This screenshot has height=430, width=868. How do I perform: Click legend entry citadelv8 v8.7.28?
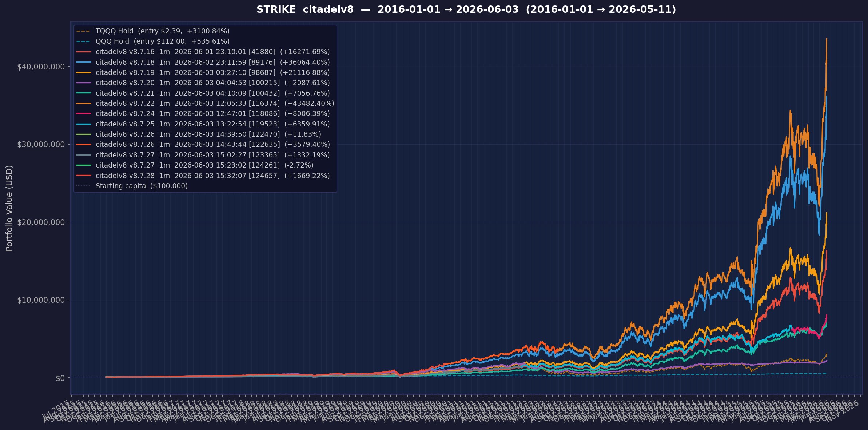click(203, 176)
